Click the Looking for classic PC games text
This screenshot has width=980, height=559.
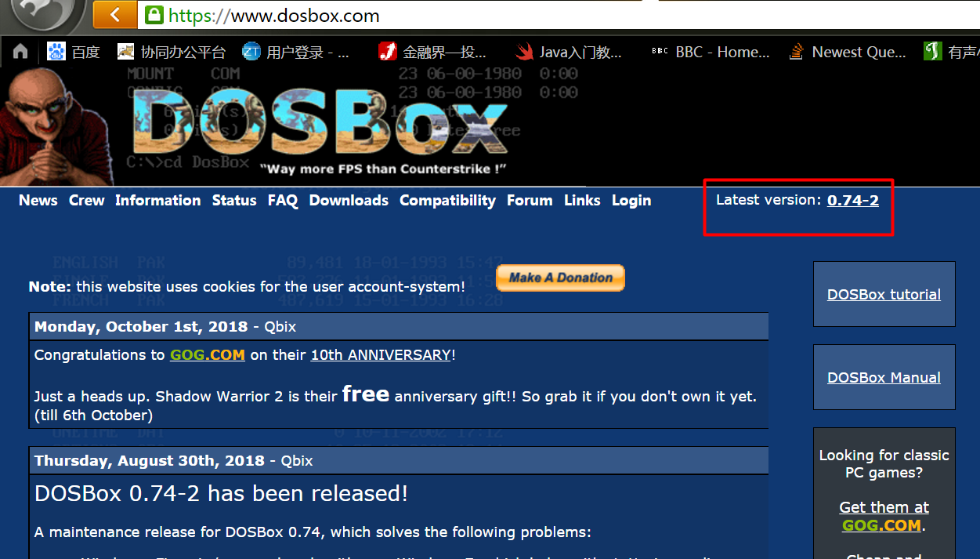point(884,463)
